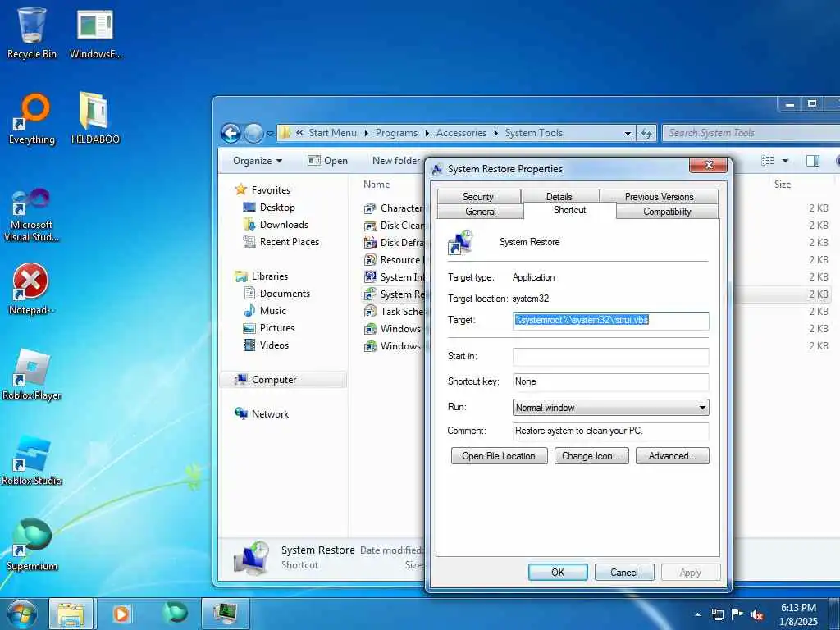Open the media player taskbar icon
Screen dimensions: 840x630
tap(121, 614)
